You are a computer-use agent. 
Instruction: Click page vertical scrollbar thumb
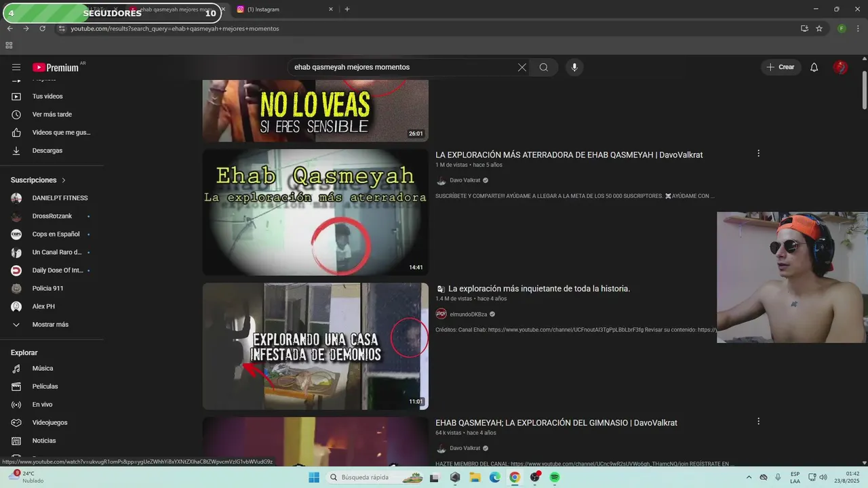(865, 89)
